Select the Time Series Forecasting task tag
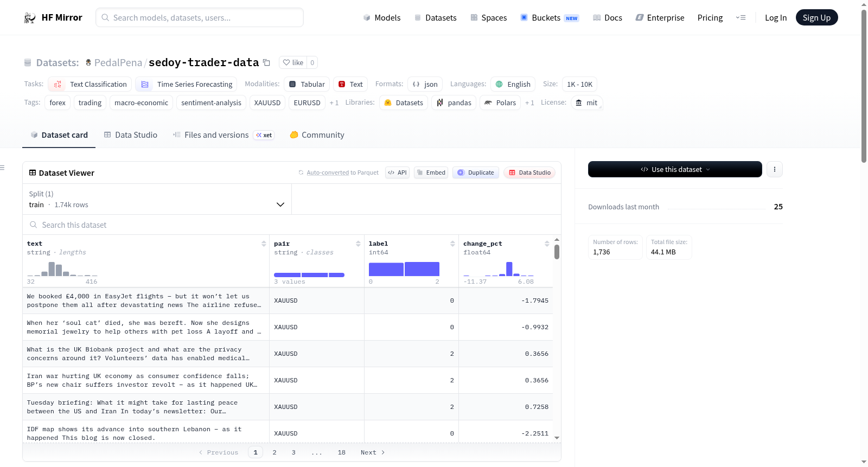This screenshot has width=868, height=467. coord(187,84)
